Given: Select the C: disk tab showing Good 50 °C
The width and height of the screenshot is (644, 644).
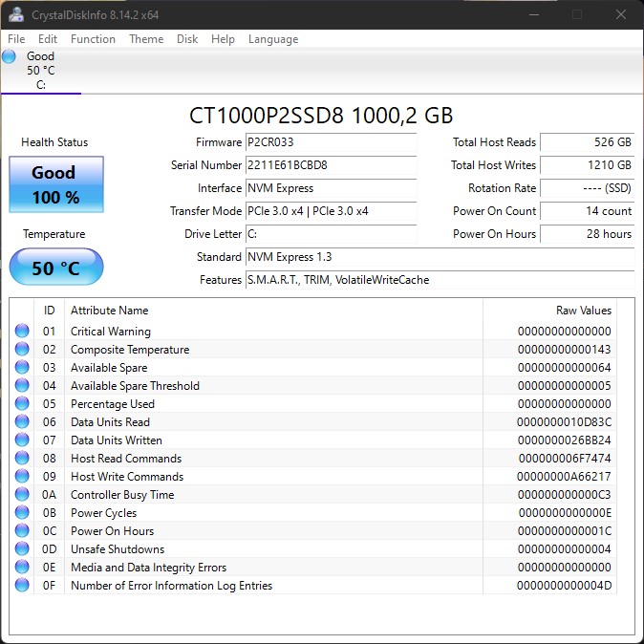Looking at the screenshot, I should point(41,71).
